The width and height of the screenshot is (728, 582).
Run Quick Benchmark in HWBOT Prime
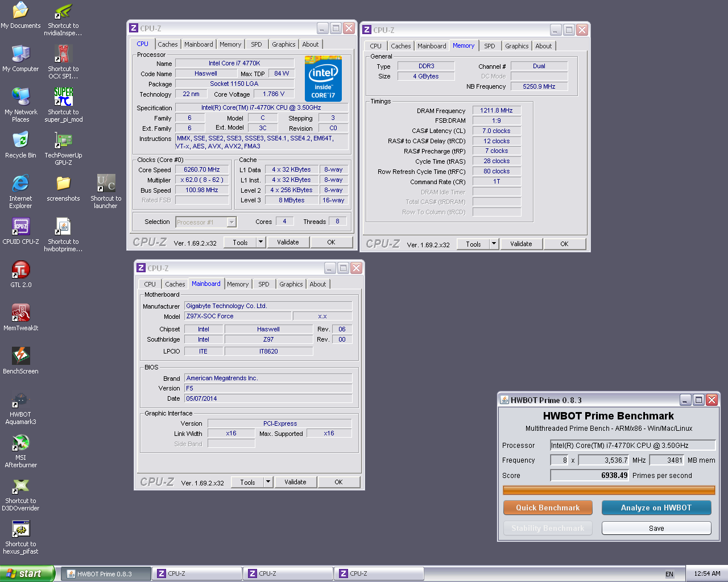(548, 508)
